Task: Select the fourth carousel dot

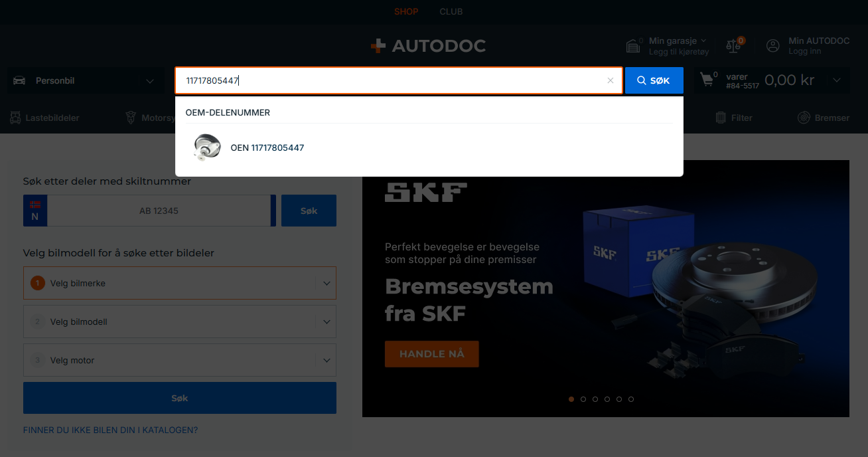Action: click(607, 399)
